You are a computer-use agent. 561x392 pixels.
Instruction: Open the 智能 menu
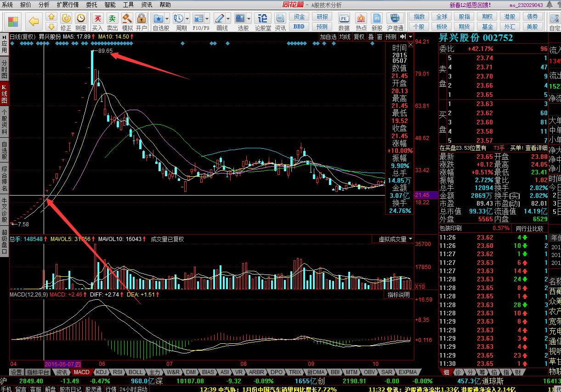coord(110,5)
